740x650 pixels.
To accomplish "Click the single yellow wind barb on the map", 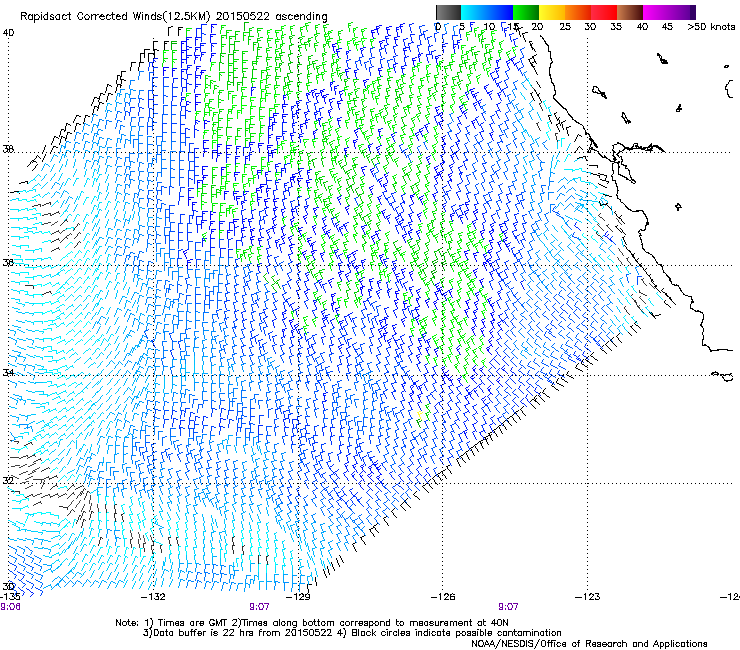I will coord(419,415).
